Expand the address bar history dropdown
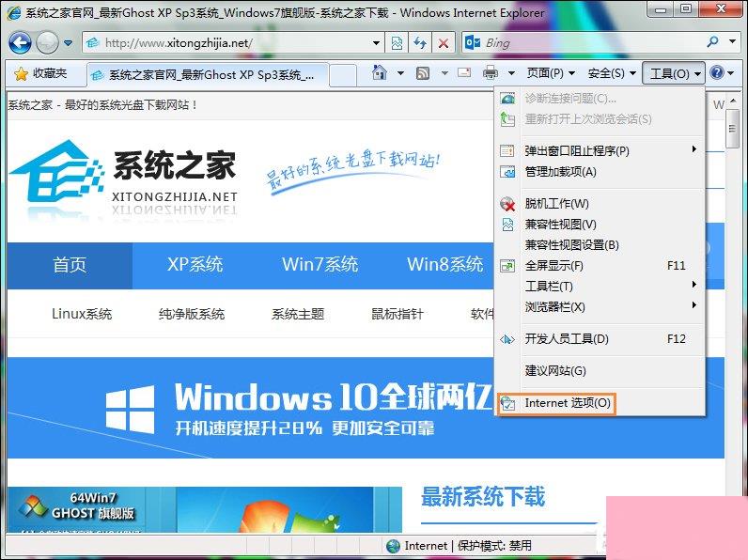Screen dimensions: 748x560 [x=377, y=43]
